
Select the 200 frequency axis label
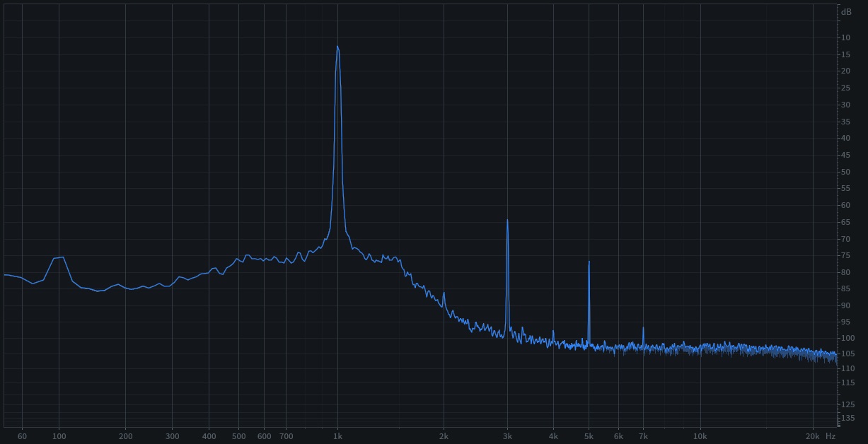point(126,436)
